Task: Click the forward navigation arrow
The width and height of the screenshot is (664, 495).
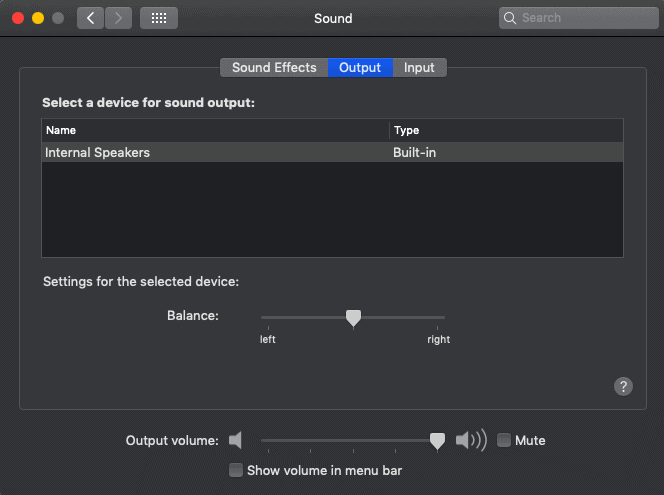Action: click(x=118, y=18)
